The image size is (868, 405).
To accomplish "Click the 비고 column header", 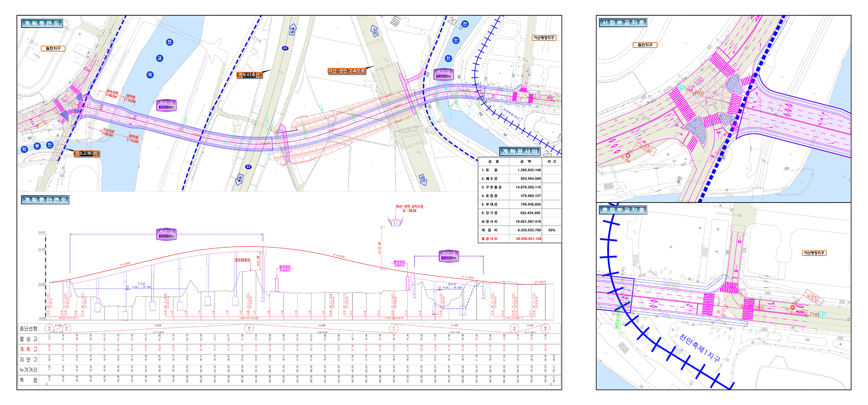I will point(552,161).
